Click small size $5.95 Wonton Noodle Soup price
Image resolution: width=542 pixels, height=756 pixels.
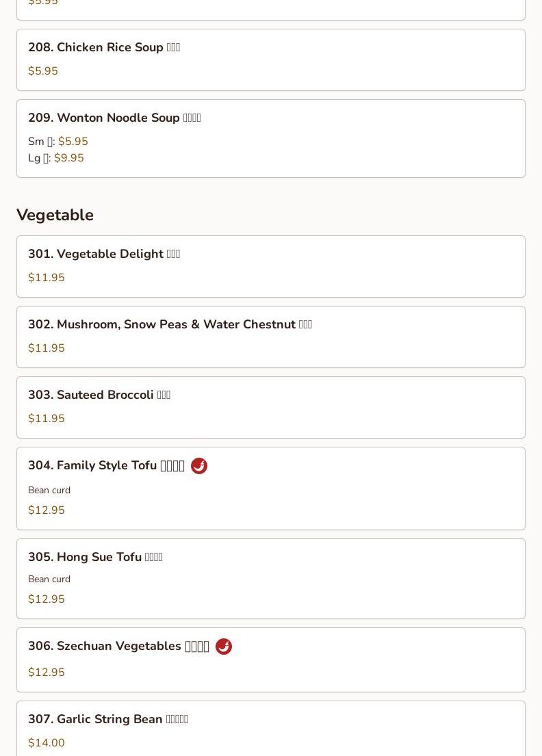tap(73, 142)
